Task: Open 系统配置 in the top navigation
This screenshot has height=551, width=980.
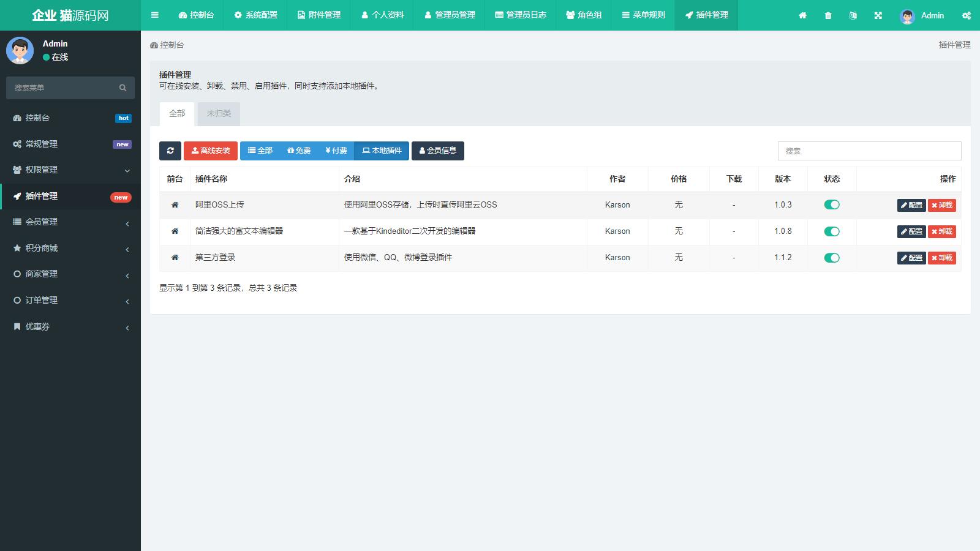Action: point(255,15)
